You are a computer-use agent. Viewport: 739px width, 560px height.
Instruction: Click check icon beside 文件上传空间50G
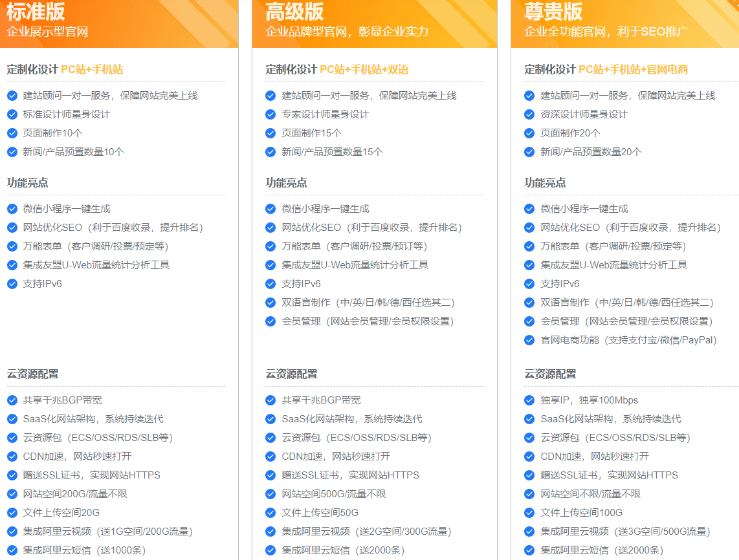270,513
